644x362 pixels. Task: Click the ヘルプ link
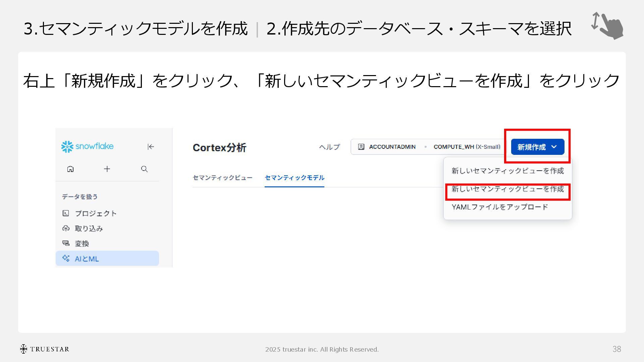click(329, 147)
